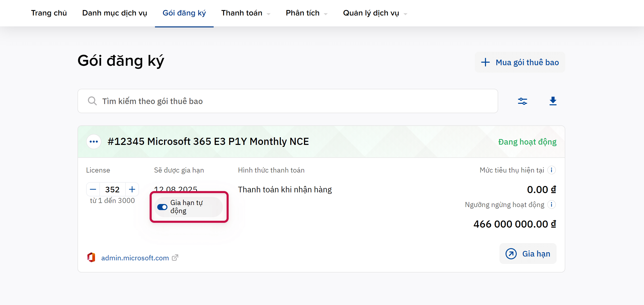This screenshot has width=644, height=305.
Task: Expand the Quản lý dịch vụ dropdown
Action: (x=375, y=13)
